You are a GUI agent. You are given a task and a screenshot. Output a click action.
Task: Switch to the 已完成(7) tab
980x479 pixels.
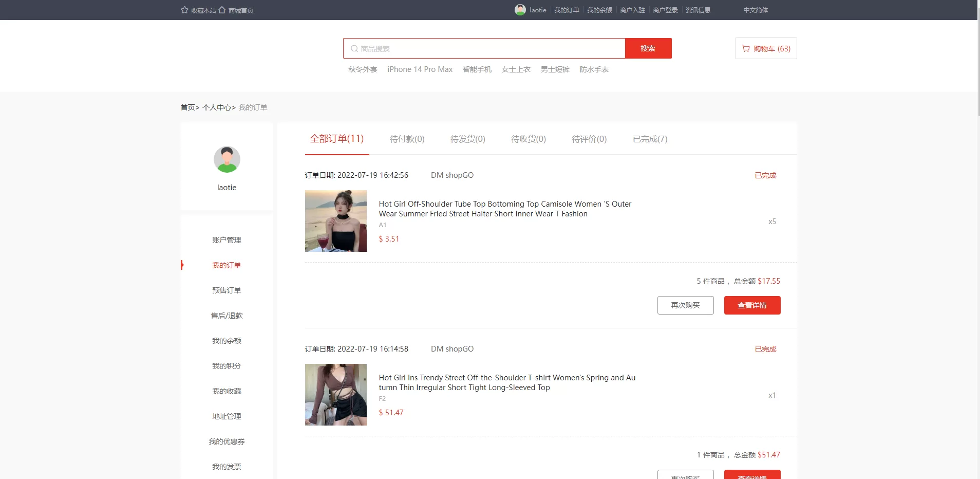(x=650, y=139)
